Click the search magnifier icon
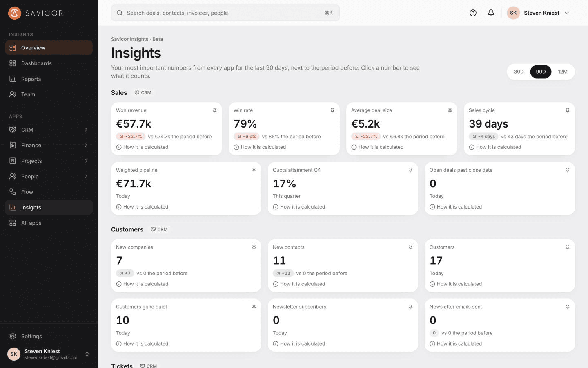The height and width of the screenshot is (368, 588). click(120, 13)
